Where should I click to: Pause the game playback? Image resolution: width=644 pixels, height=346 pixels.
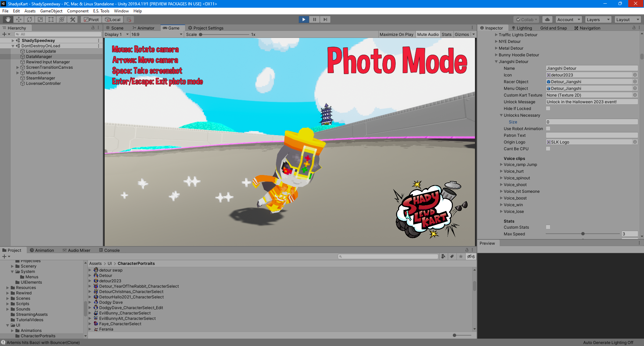coord(315,19)
